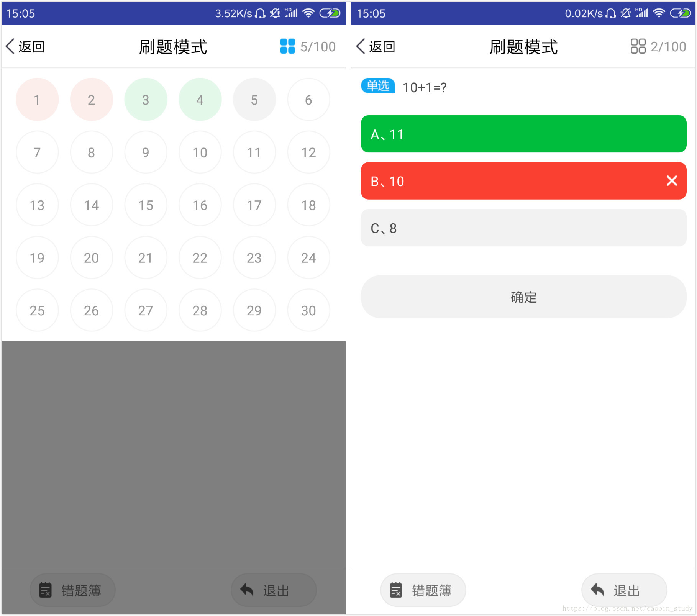
Task: Jump to question 22 in the grid
Action: pos(200,257)
